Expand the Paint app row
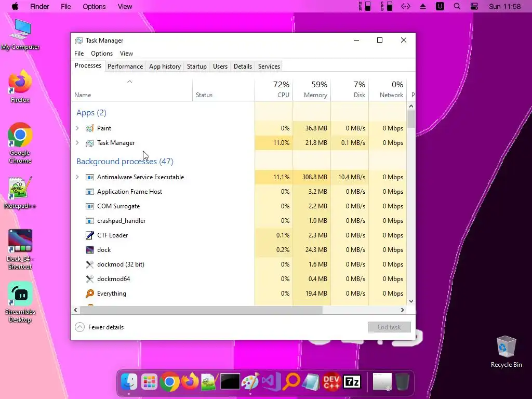532x399 pixels. pyautogui.click(x=77, y=128)
